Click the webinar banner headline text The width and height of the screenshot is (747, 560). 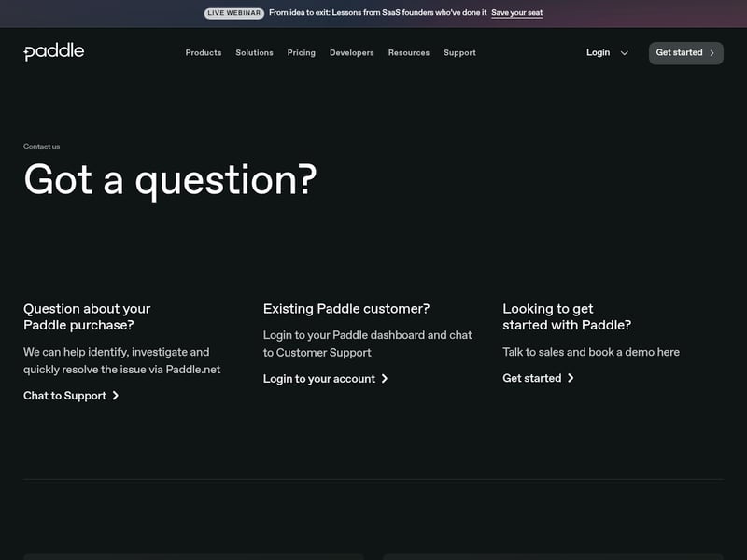tap(378, 13)
